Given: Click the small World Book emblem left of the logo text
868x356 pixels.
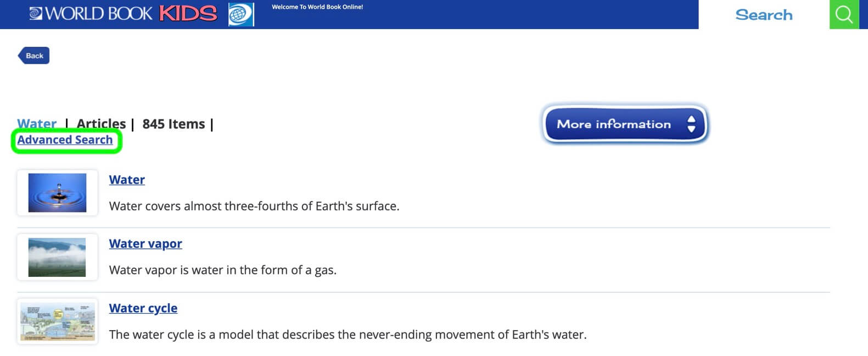Looking at the screenshot, I should coord(36,14).
